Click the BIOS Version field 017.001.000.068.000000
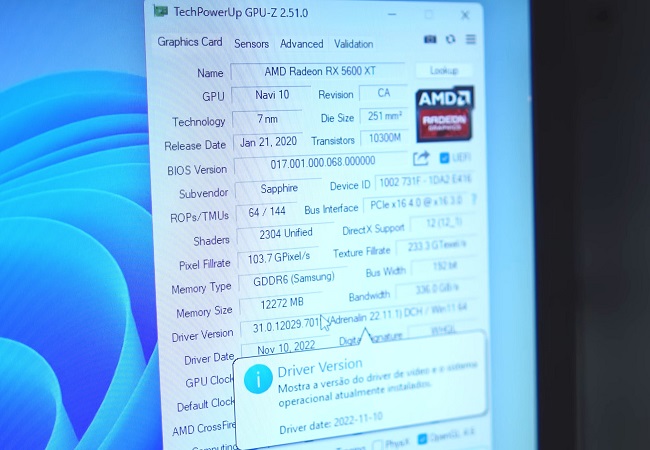This screenshot has width=650, height=450. pos(321,163)
